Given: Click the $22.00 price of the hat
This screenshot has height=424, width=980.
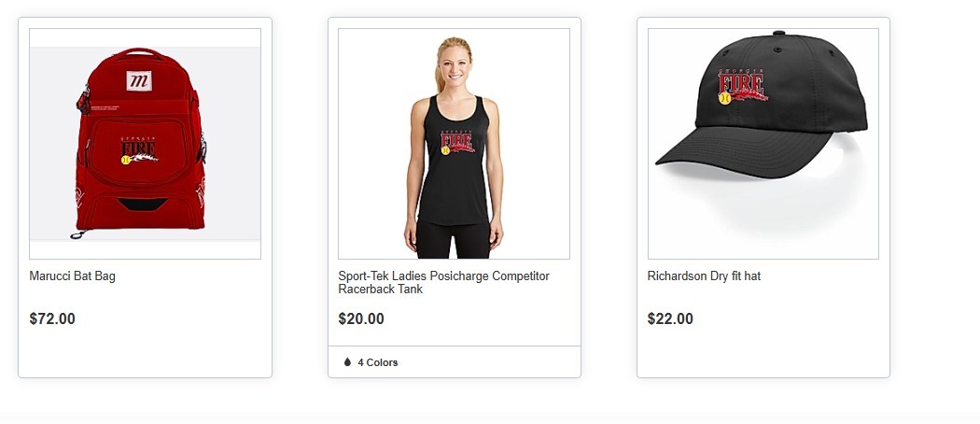Looking at the screenshot, I should [x=670, y=319].
